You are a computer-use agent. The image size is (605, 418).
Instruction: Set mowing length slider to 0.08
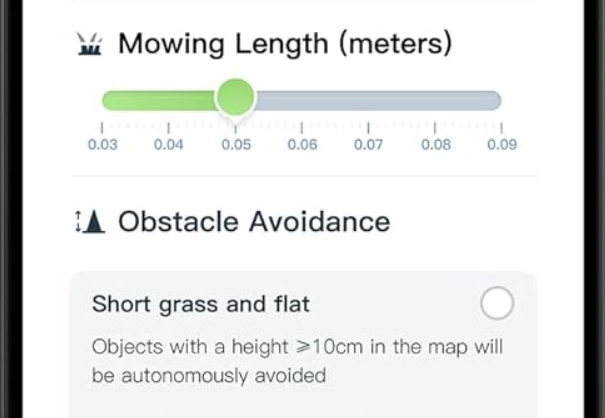click(x=435, y=101)
